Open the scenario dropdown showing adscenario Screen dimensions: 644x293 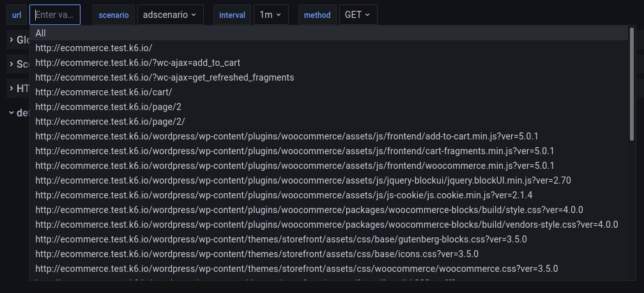coord(170,15)
